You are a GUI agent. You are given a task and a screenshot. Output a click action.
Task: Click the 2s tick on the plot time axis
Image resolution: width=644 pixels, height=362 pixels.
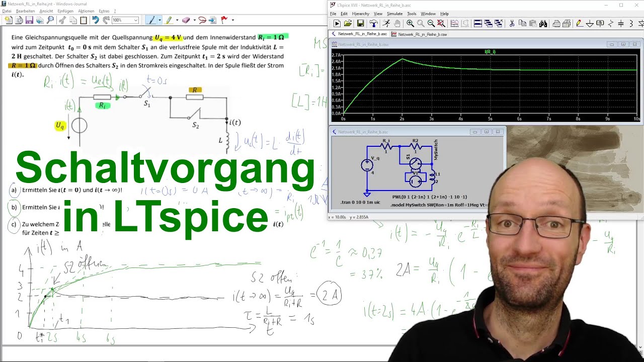tap(401, 119)
